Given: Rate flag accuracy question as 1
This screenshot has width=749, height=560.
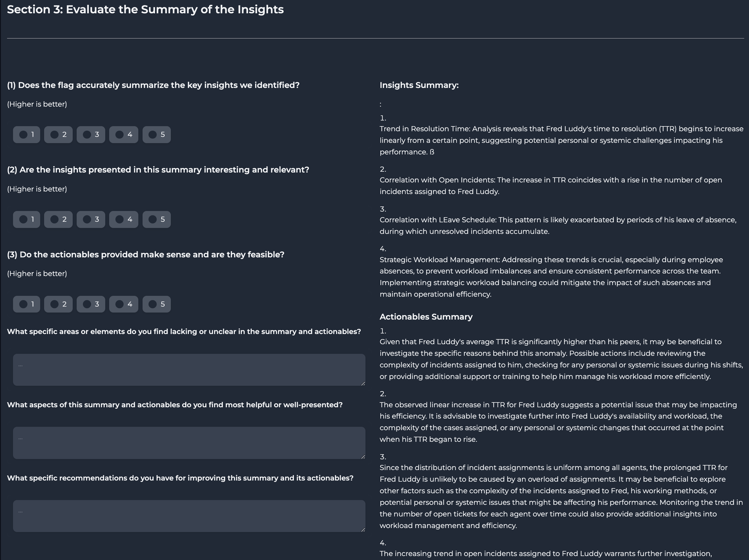Looking at the screenshot, I should pyautogui.click(x=23, y=135).
